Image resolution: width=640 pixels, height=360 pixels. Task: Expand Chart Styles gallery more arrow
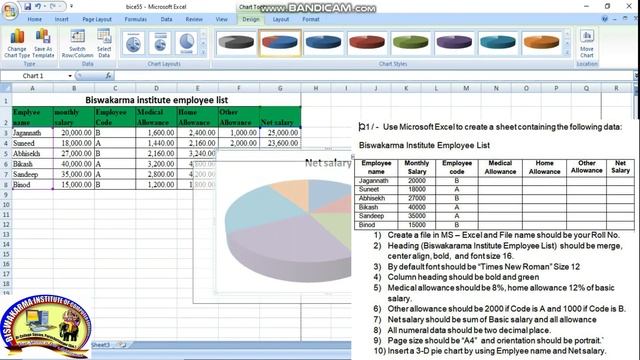pos(567,53)
